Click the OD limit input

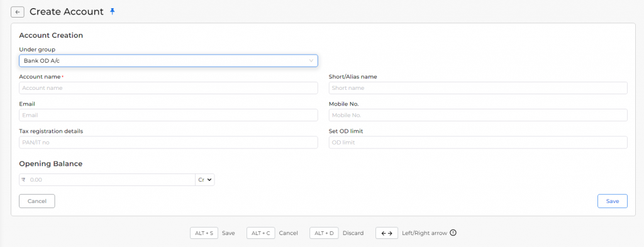478,143
